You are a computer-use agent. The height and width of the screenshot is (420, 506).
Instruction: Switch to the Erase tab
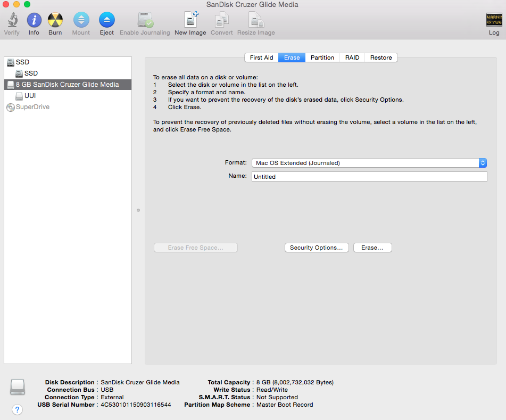[292, 57]
